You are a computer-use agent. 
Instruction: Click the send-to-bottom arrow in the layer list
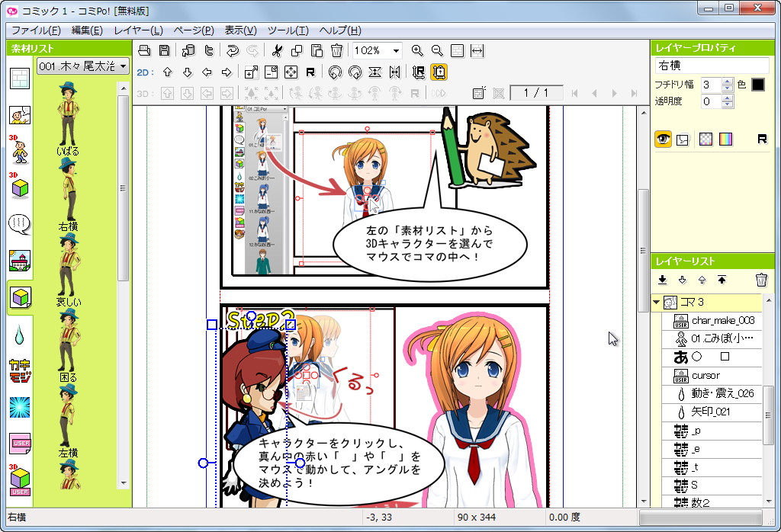[662, 280]
